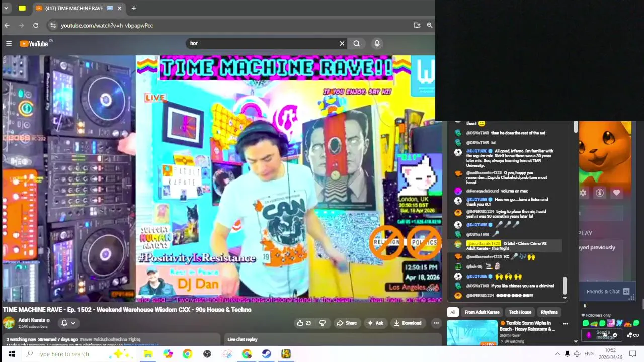
Task: Click the chat scrollbar thumb
Action: click(x=565, y=285)
